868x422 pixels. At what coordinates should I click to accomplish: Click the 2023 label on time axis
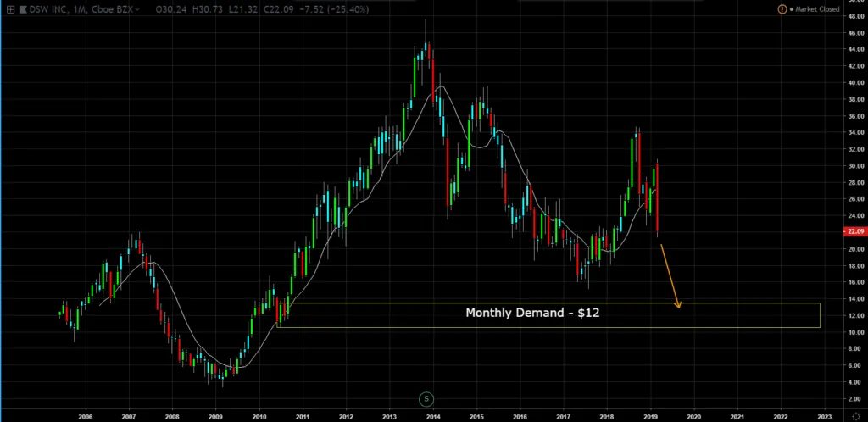click(x=823, y=416)
